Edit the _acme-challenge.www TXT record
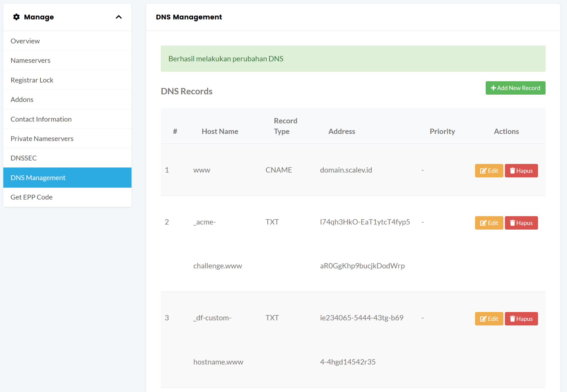This screenshot has width=567, height=392. click(x=489, y=223)
